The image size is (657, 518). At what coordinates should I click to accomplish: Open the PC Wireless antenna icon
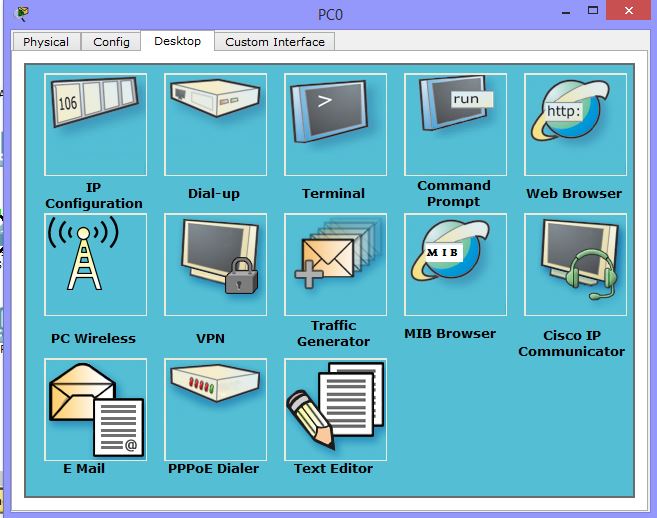pyautogui.click(x=96, y=264)
